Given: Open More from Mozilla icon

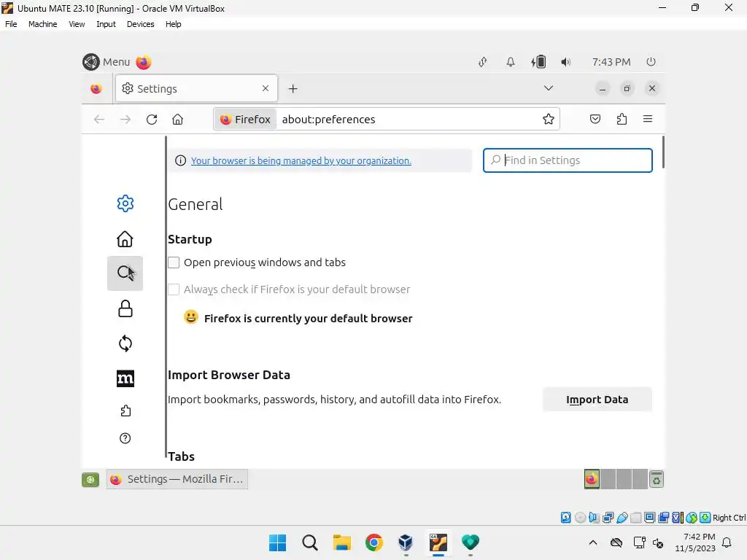Looking at the screenshot, I should tap(125, 378).
